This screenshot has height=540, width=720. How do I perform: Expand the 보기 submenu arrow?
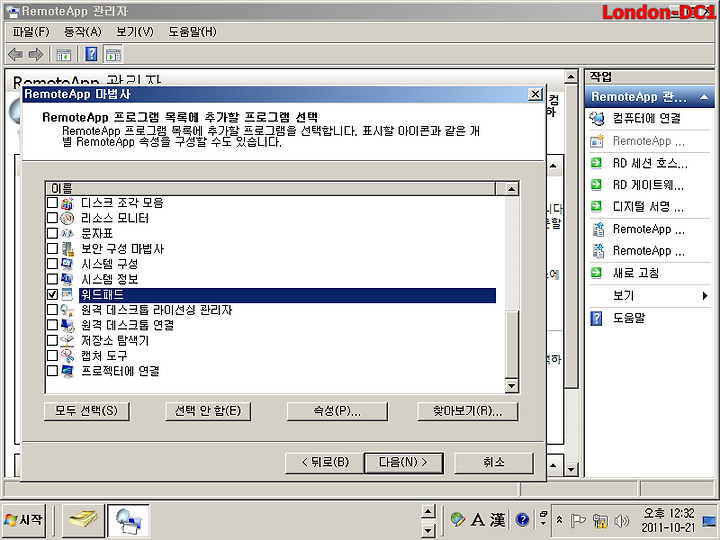pos(705,296)
